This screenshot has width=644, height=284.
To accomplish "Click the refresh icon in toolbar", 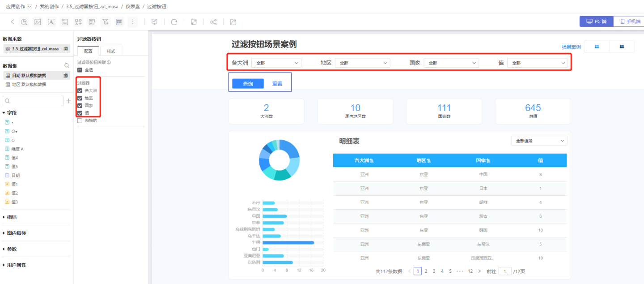I will tap(174, 22).
